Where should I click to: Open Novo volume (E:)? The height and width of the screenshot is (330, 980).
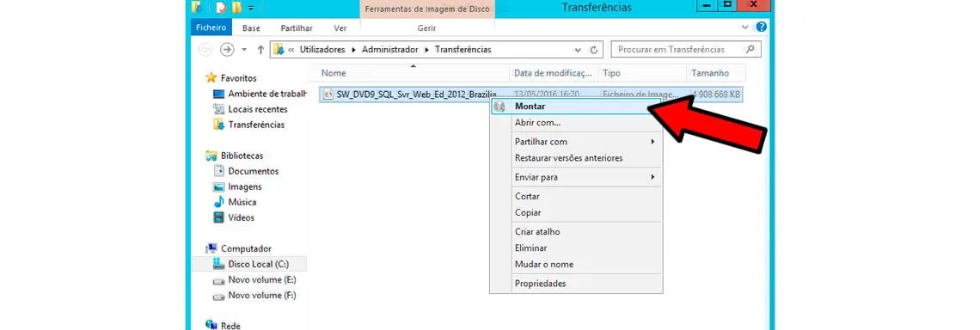[x=262, y=280]
